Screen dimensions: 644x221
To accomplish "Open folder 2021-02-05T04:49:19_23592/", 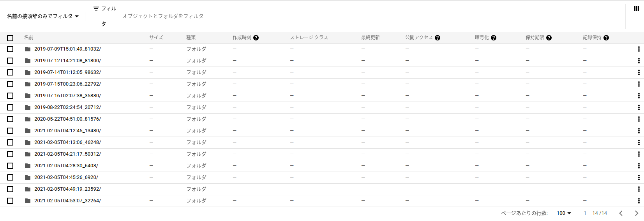I will pyautogui.click(x=67, y=189).
